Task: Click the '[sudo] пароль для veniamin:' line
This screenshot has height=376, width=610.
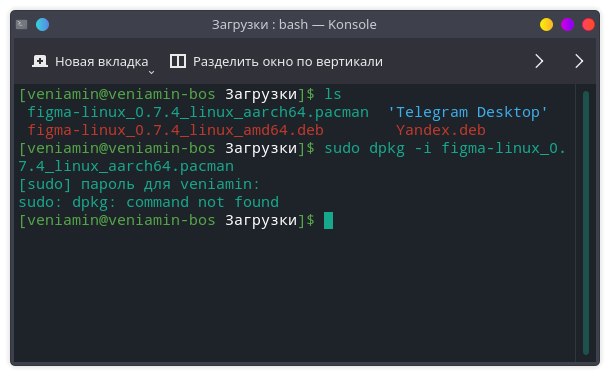Action: coord(139,184)
